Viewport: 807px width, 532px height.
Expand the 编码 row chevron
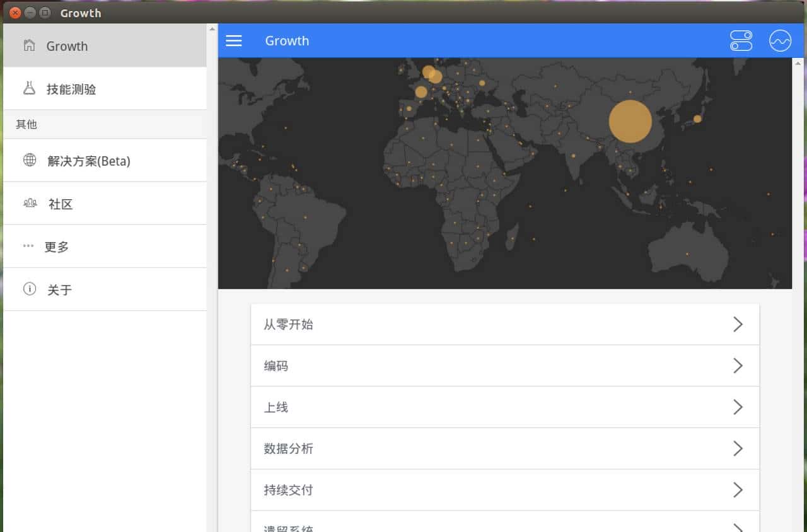tap(738, 366)
